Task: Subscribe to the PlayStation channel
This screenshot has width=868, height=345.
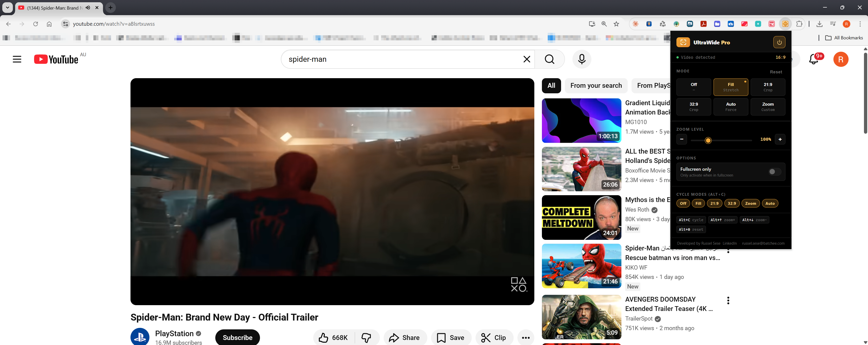Action: [x=237, y=337]
